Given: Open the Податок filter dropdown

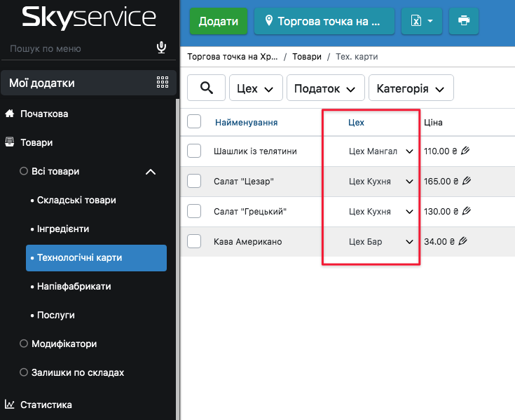Looking at the screenshot, I should click(x=325, y=88).
